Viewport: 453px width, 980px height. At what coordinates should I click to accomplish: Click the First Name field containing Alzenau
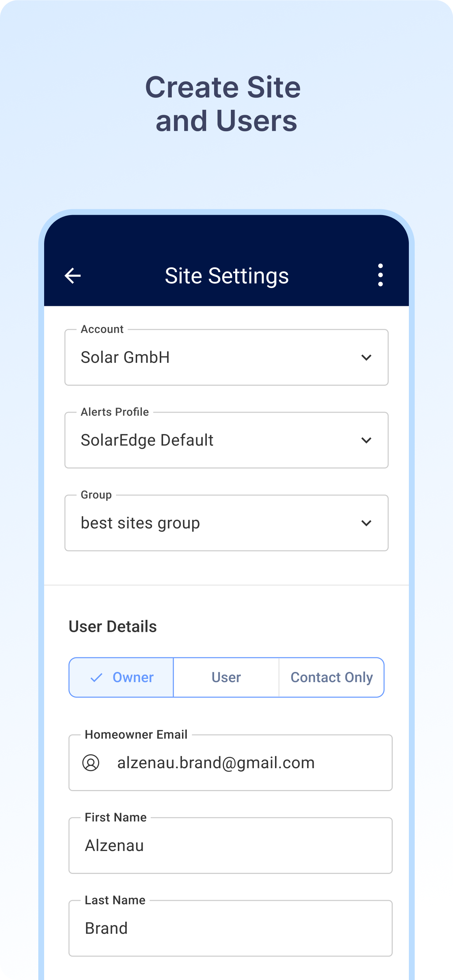pos(230,845)
